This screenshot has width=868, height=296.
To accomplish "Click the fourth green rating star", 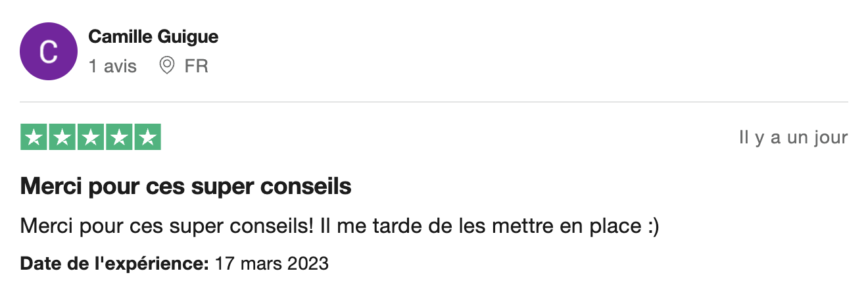I will 119,137.
